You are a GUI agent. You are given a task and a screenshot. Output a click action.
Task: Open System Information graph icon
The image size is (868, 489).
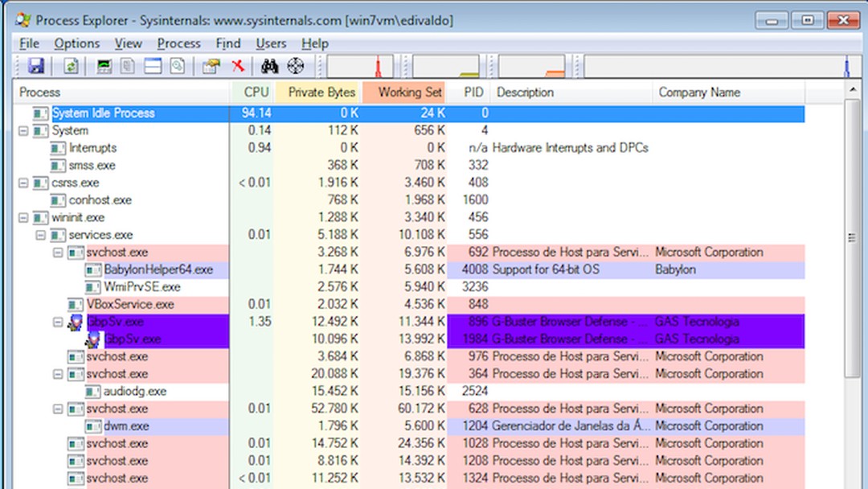coord(104,66)
